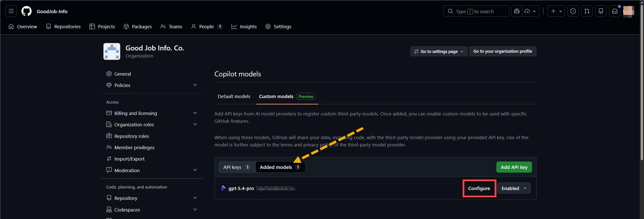Open the issues icon in header
Screen dimensions: 644x219
pos(573,11)
